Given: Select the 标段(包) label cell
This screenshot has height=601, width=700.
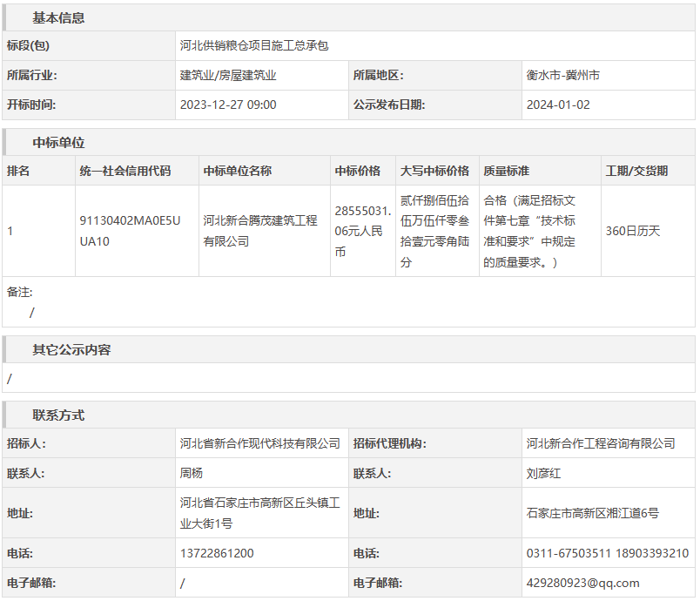Looking at the screenshot, I should pos(89,45).
